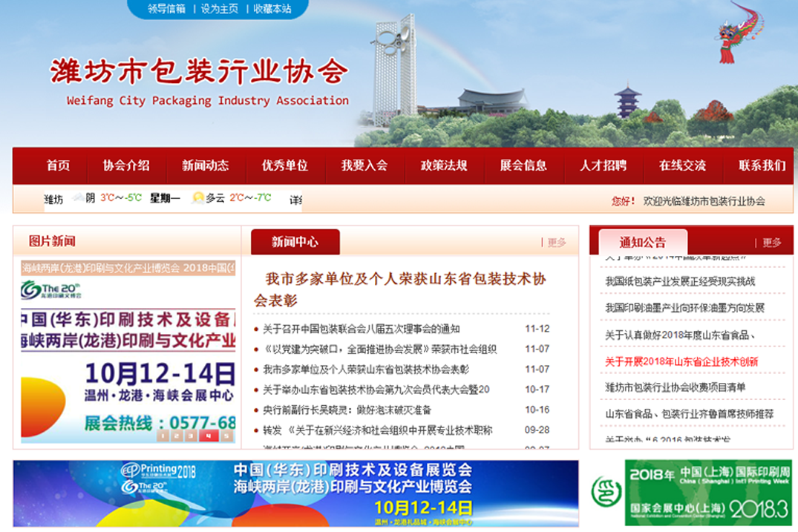Screen dimensions: 798x532
Task: Click the cloudy weather icon for 潍坊
Action: pyautogui.click(x=78, y=197)
